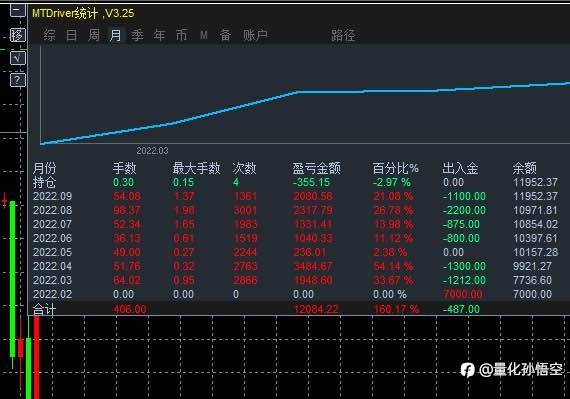Click the 次数 column header

pyautogui.click(x=244, y=168)
